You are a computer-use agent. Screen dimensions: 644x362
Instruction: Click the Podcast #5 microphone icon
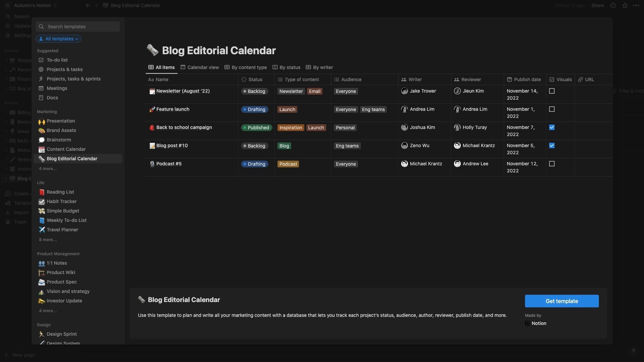[152, 164]
